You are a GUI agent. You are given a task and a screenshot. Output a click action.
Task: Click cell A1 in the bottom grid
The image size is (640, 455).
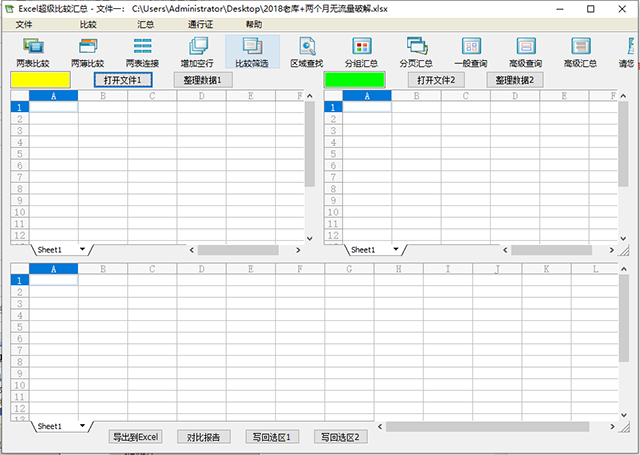pos(53,280)
